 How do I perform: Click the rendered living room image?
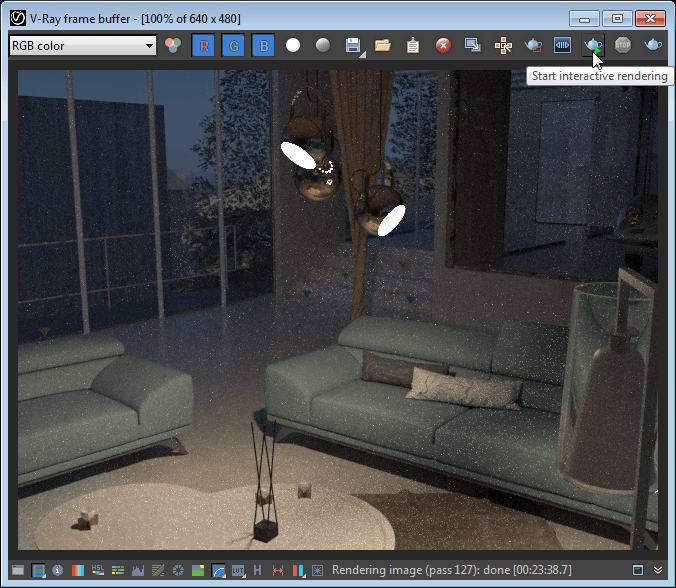pos(338,310)
